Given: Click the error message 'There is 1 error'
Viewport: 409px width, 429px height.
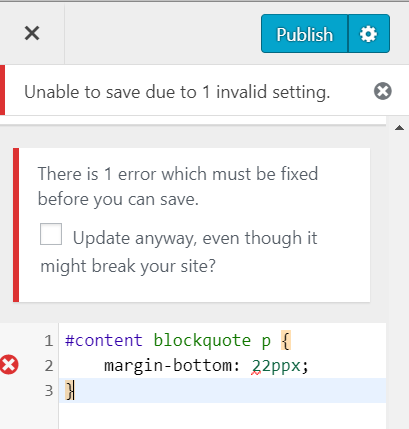Looking at the screenshot, I should pos(178,186).
